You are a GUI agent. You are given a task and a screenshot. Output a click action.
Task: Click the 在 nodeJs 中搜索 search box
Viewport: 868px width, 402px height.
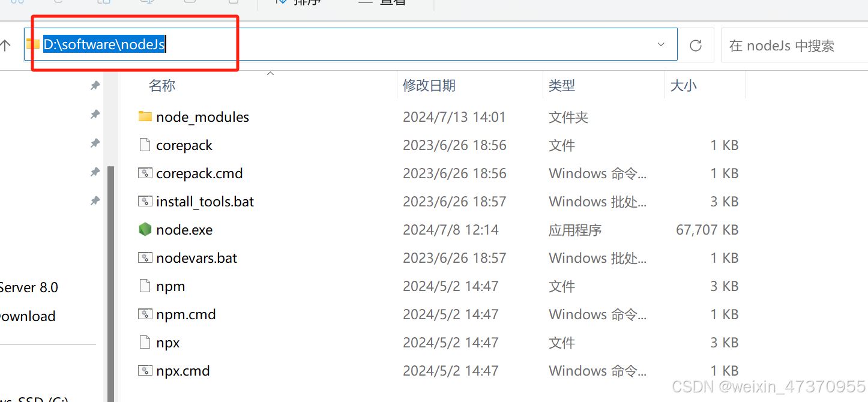pyautogui.click(x=792, y=46)
